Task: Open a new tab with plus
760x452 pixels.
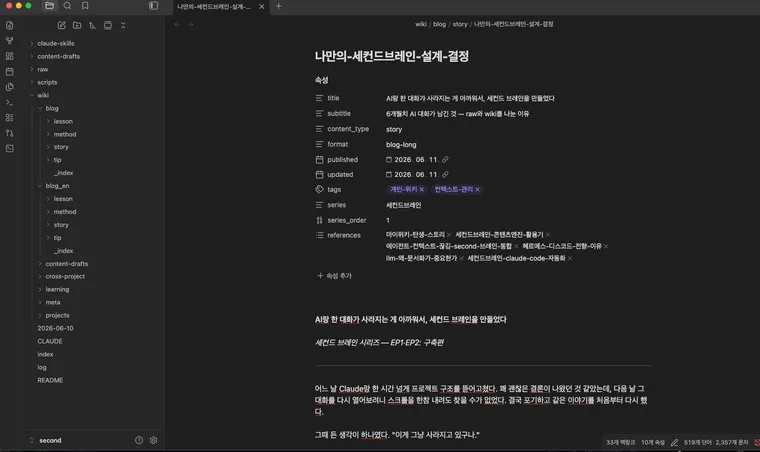Action: click(x=278, y=6)
